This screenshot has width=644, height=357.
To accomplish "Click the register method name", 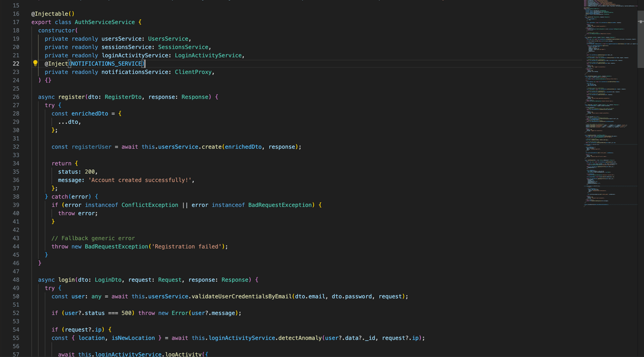I will click(x=72, y=97).
